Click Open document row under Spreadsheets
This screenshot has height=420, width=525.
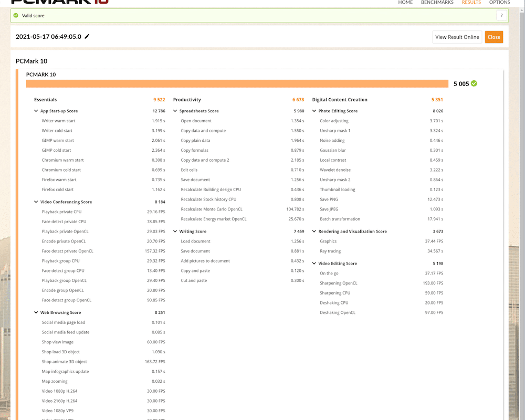point(243,121)
